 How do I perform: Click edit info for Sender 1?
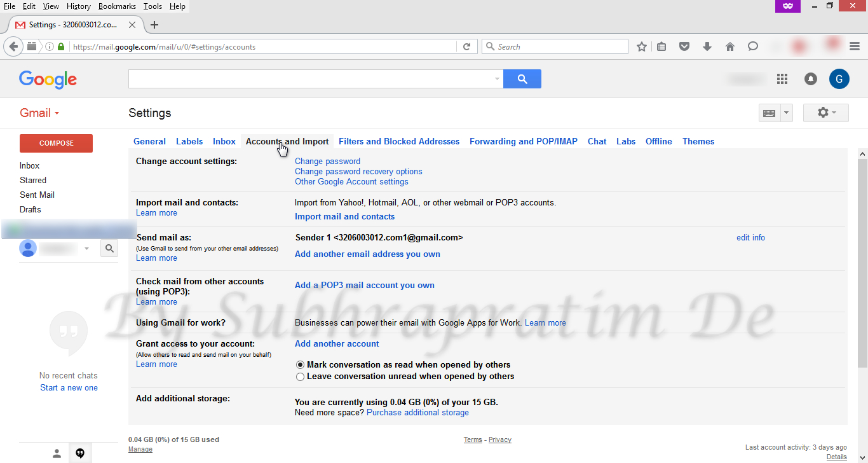click(x=750, y=238)
